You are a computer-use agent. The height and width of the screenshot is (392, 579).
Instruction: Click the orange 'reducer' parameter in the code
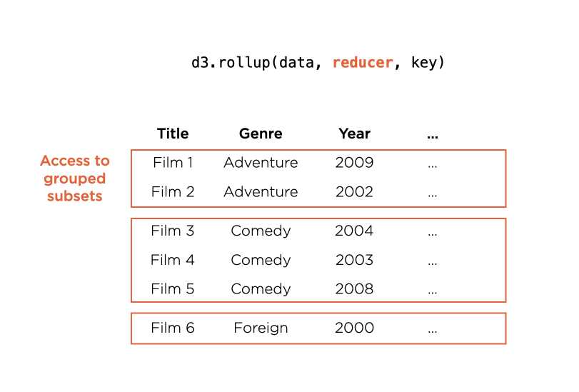[362, 62]
